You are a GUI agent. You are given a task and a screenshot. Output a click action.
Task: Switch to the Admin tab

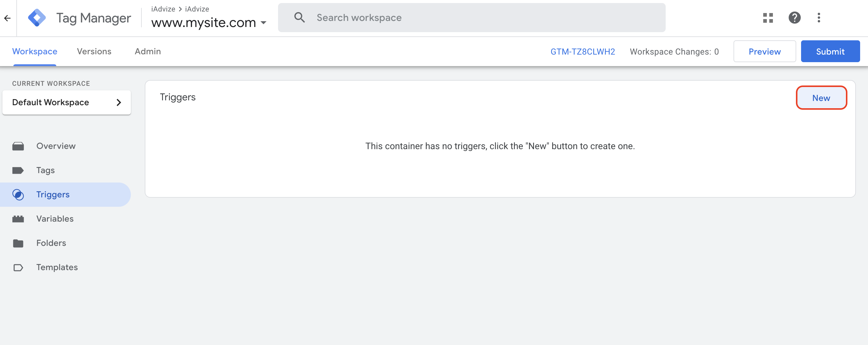pyautogui.click(x=147, y=51)
